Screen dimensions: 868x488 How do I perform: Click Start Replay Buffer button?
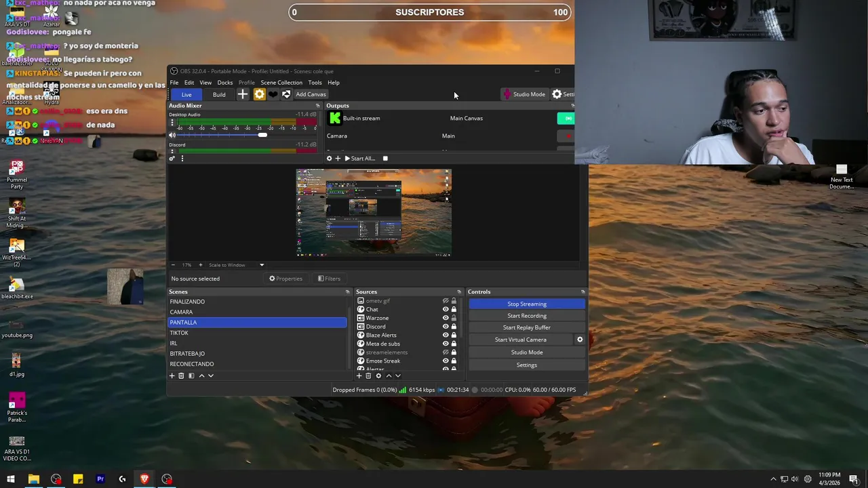tap(527, 327)
